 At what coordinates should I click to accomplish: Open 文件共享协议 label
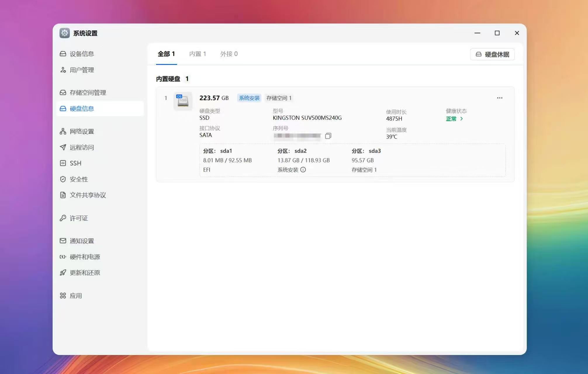click(88, 195)
